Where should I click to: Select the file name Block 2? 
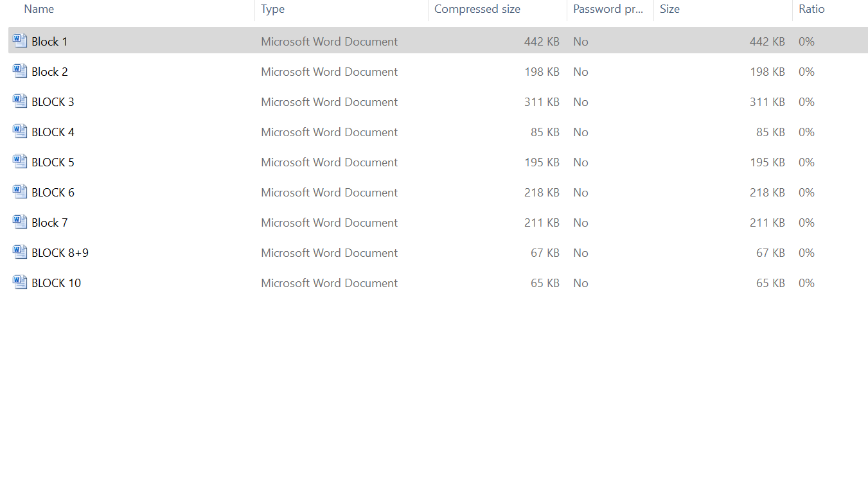click(x=49, y=72)
